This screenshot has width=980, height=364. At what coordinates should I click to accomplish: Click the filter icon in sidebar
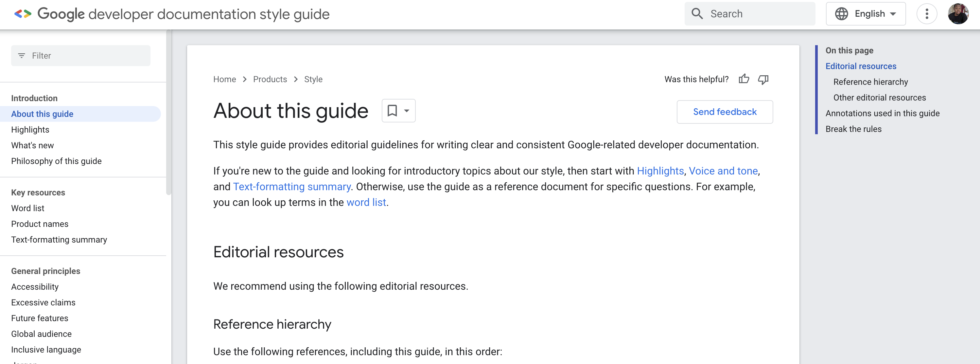pyautogui.click(x=22, y=56)
